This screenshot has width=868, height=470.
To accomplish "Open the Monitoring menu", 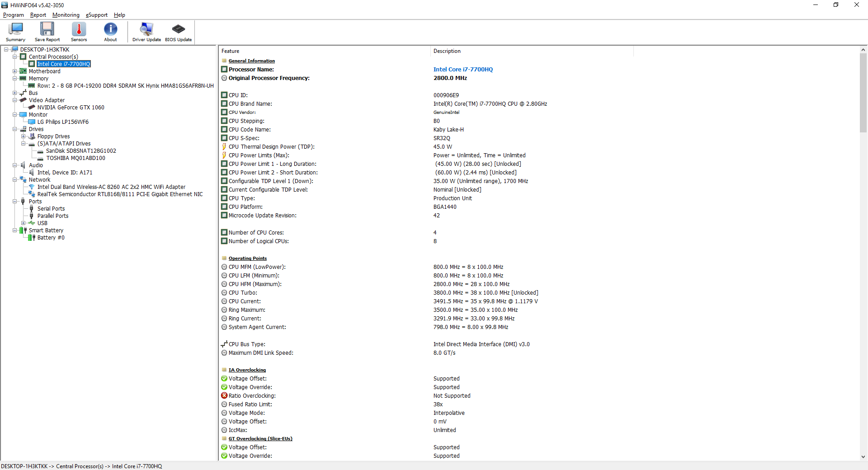I will (66, 15).
